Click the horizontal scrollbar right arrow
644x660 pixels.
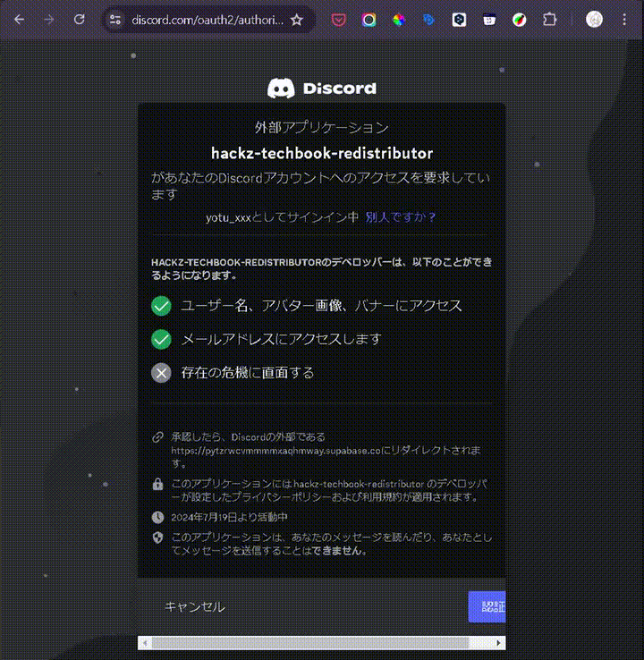499,643
